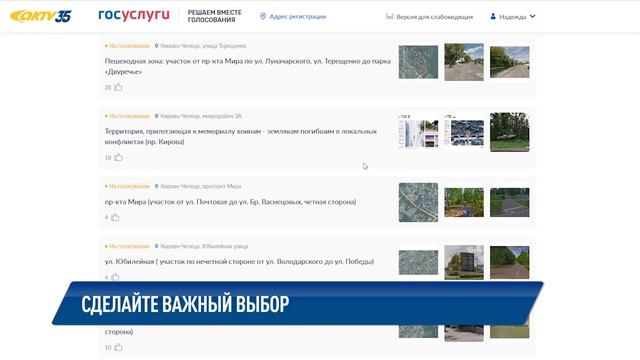Click the Адрес регистрации location pin icon
The width and height of the screenshot is (640, 360).
(263, 16)
